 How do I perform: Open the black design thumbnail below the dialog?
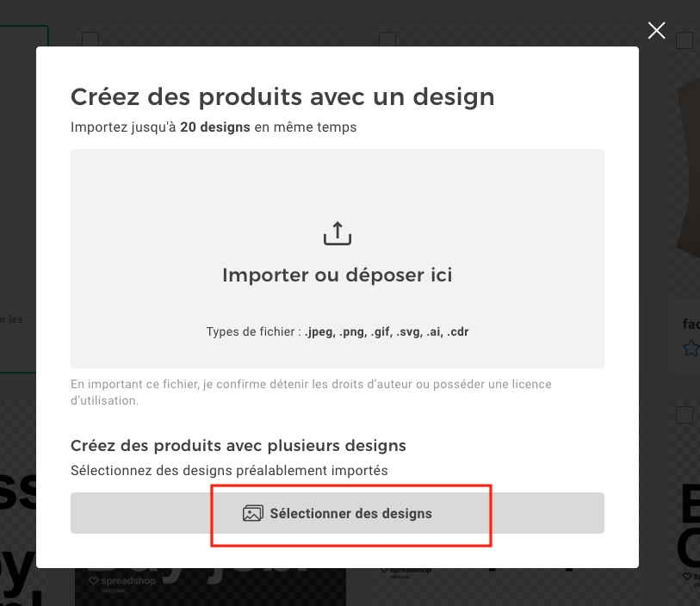pos(210,585)
